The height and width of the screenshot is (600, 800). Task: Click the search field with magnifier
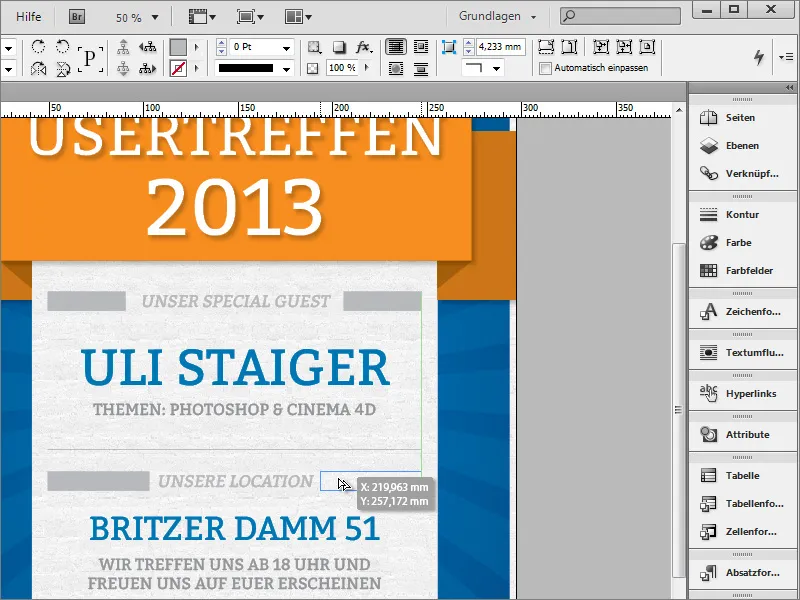[620, 16]
